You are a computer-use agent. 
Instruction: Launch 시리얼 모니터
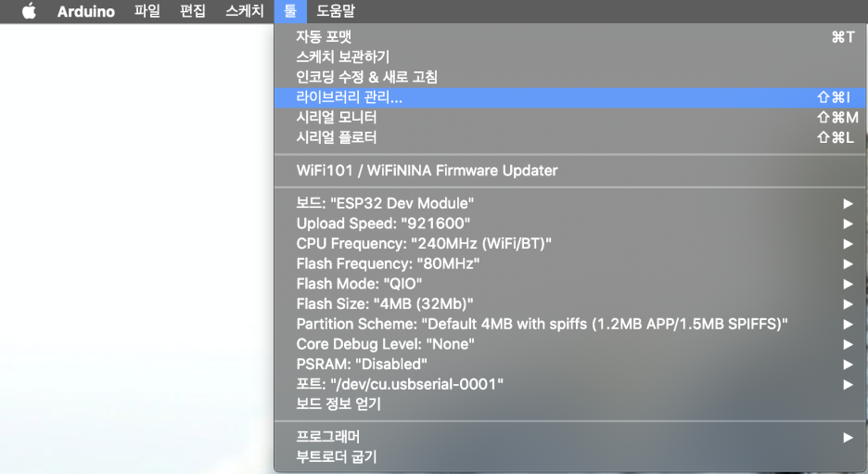(x=570, y=118)
